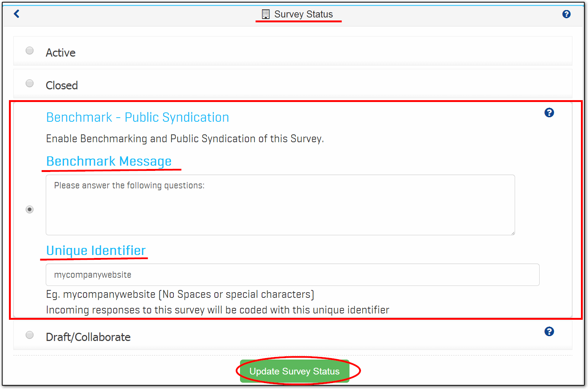Click the building icon beside Survey Status

[x=265, y=14]
